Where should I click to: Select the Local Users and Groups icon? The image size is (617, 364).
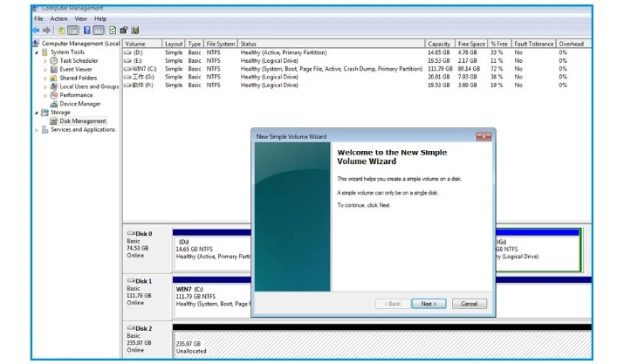(54, 86)
